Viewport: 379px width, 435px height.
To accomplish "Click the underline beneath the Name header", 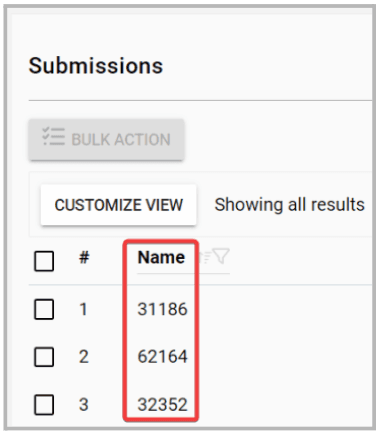I will (183, 274).
